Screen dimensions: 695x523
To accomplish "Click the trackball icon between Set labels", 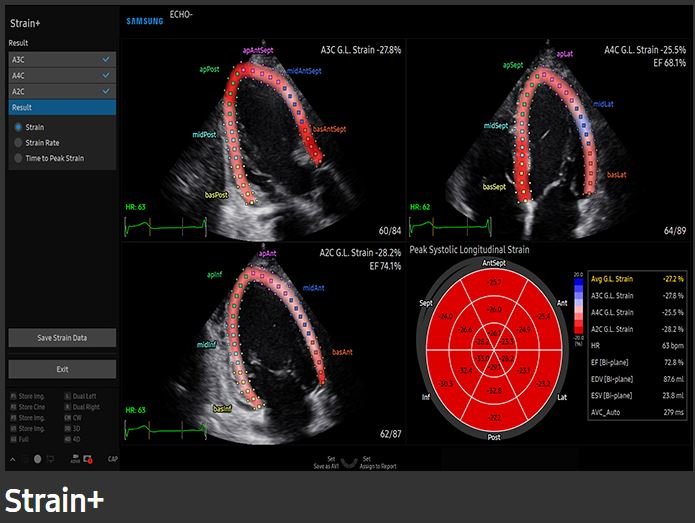I will tap(350, 463).
